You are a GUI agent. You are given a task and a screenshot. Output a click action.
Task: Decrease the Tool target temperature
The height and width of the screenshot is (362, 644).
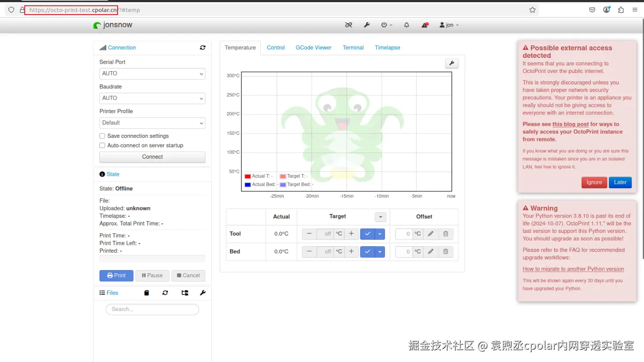click(x=309, y=234)
